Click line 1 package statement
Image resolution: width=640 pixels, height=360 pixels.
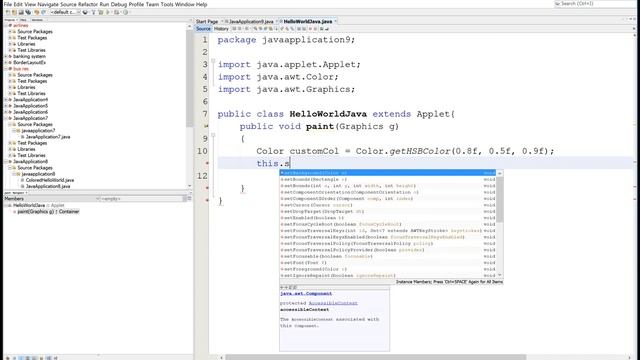tap(286, 40)
